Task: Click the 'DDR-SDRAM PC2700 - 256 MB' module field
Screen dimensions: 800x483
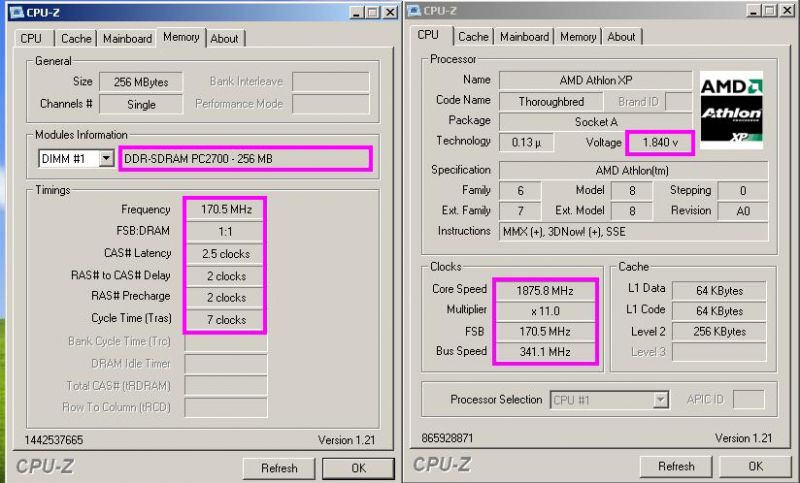Action: coord(245,159)
